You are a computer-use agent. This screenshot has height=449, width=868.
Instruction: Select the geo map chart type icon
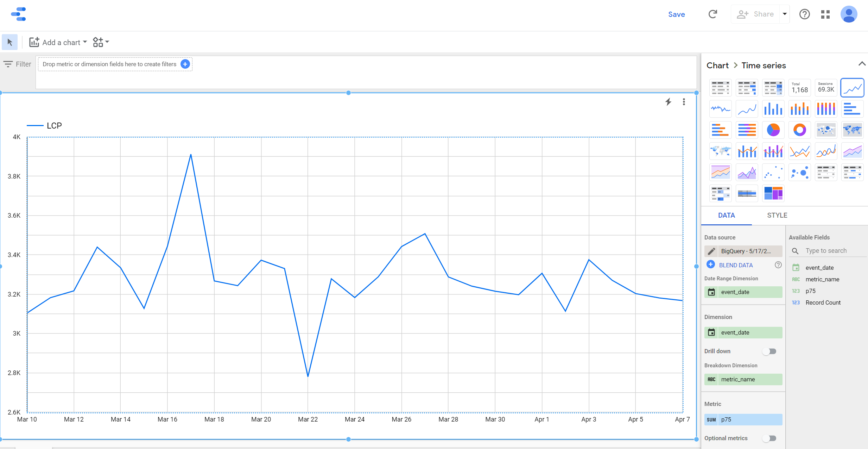pos(853,131)
